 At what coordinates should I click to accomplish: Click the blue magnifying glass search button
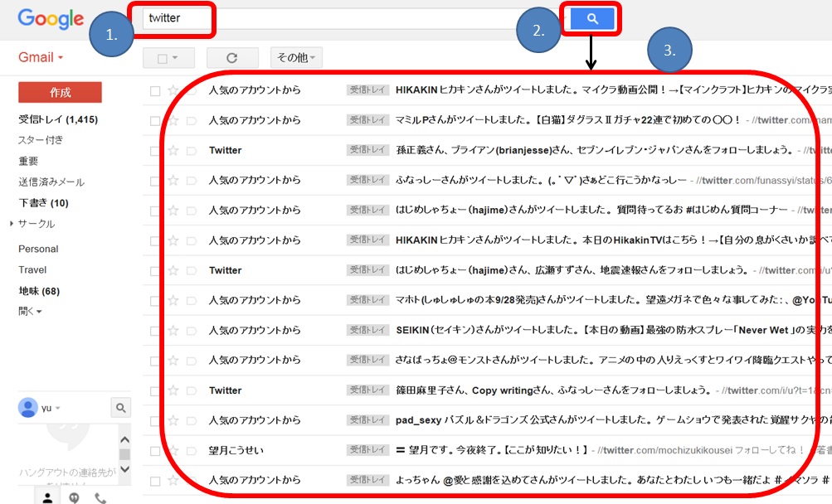click(x=591, y=17)
